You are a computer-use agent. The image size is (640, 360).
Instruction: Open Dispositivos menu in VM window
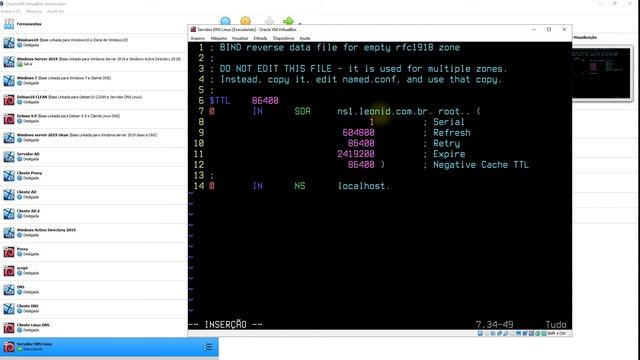(283, 38)
